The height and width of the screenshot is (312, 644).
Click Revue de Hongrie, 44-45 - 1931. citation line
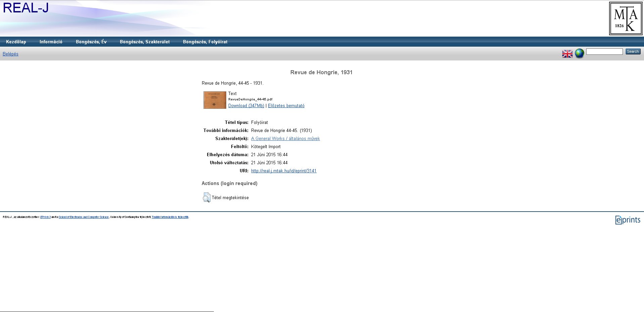[233, 83]
